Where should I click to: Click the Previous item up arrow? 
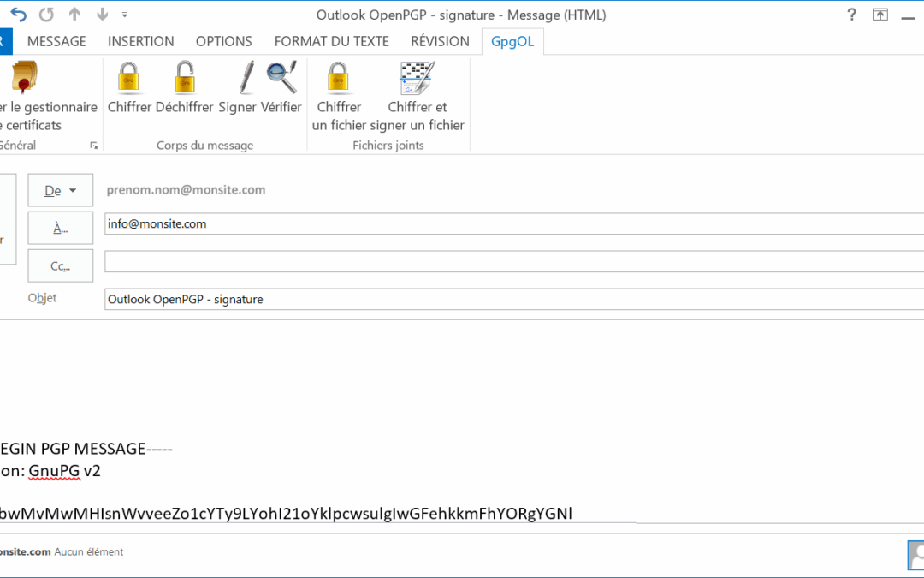click(74, 15)
